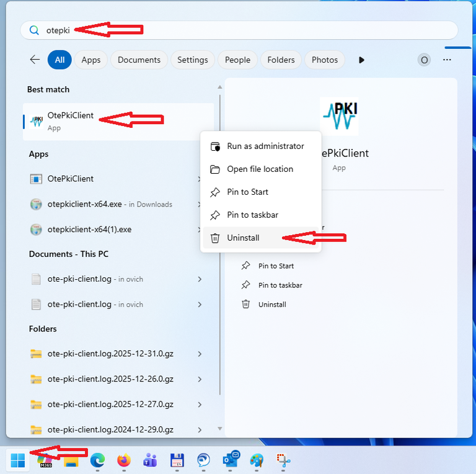The height and width of the screenshot is (474, 476).
Task: Click Pin to taskbar in the details pane
Action: click(x=280, y=285)
